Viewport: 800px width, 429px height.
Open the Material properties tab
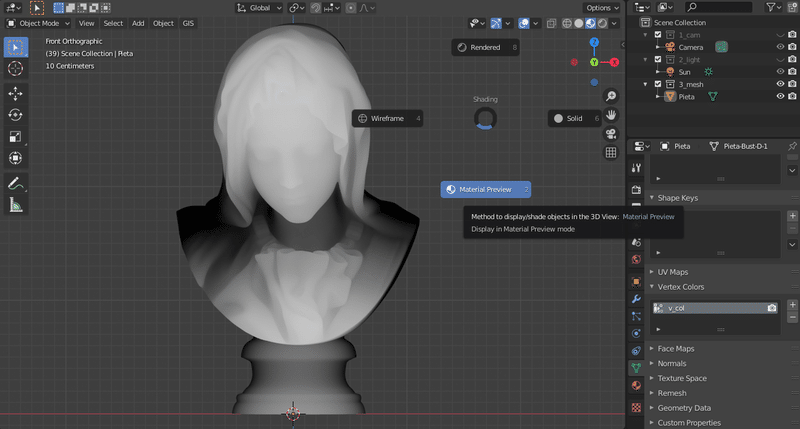point(636,385)
